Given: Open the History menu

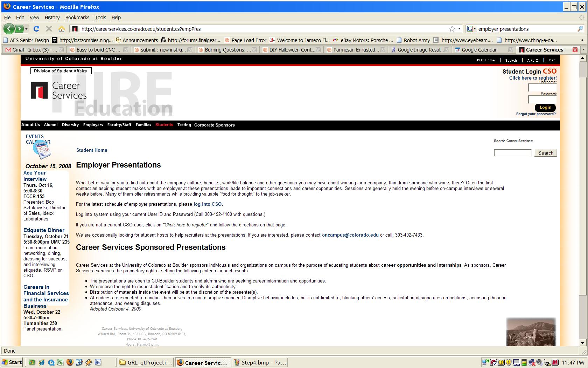Looking at the screenshot, I should 52,18.
